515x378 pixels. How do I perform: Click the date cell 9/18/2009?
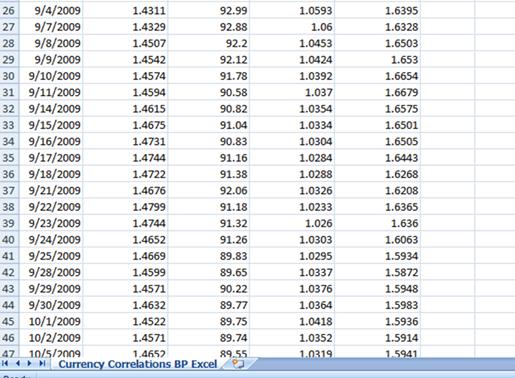[x=51, y=174]
